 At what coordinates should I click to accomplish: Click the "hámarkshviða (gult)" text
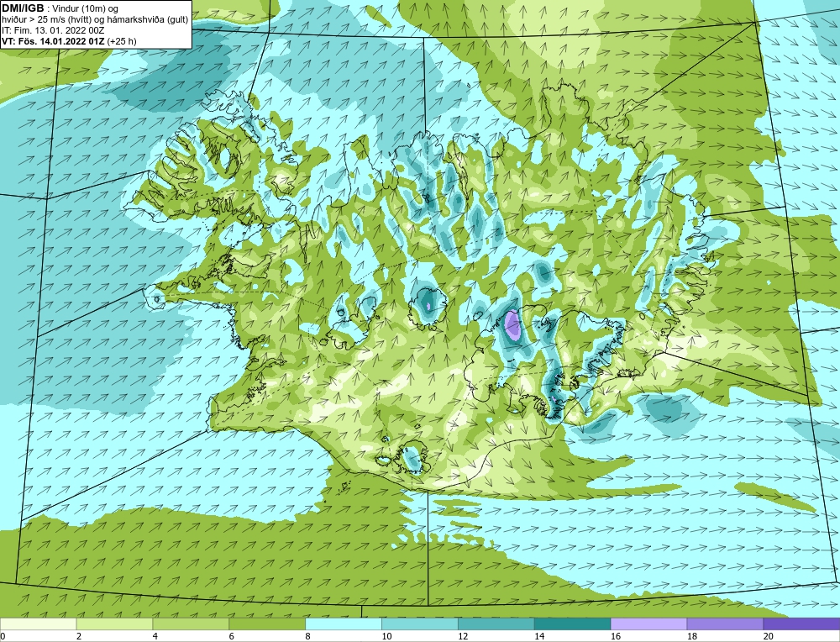(149, 20)
